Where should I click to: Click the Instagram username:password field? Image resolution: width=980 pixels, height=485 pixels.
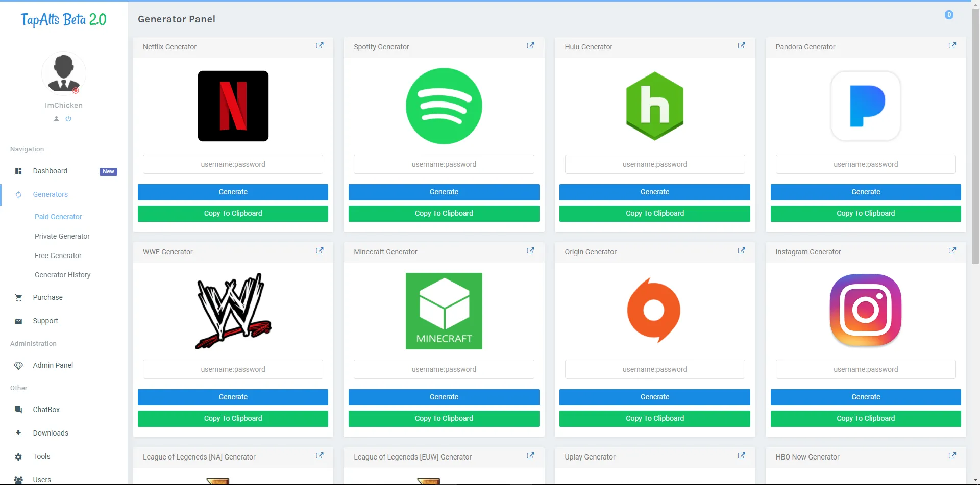[866, 369]
